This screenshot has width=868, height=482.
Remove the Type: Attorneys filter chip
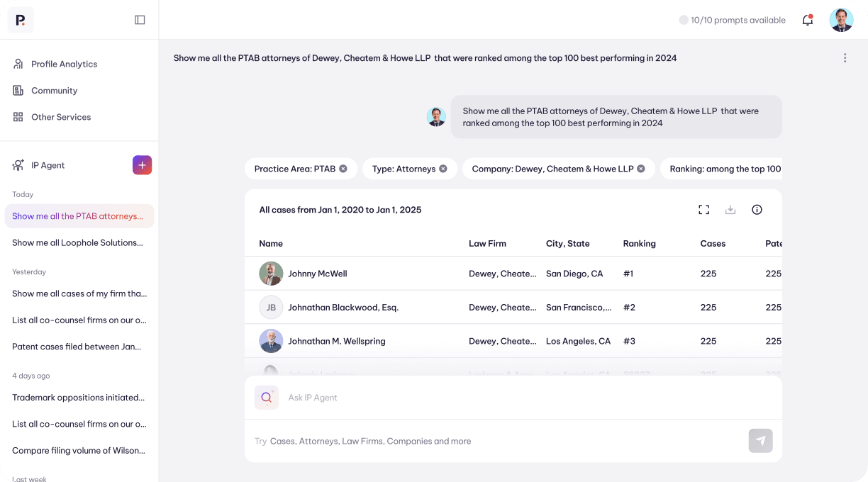(x=443, y=169)
